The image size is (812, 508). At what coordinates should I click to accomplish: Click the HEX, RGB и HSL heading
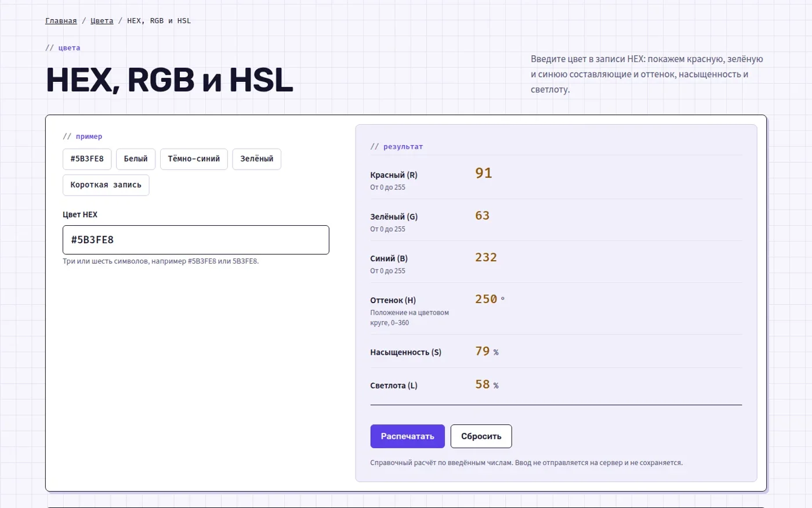169,80
